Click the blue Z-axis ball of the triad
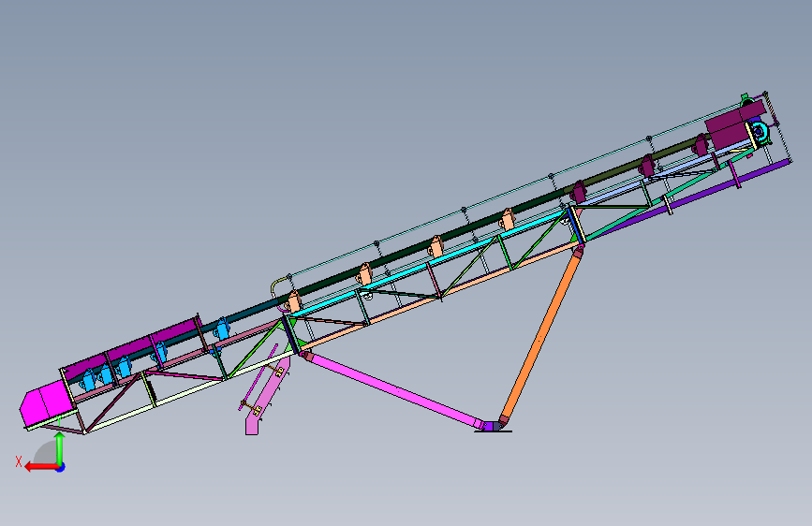The width and height of the screenshot is (812, 526). (61, 467)
